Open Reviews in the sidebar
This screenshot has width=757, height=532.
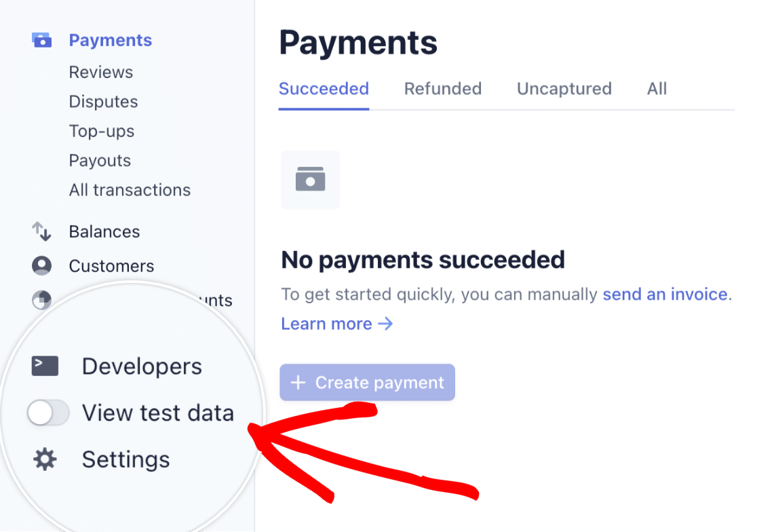click(x=101, y=72)
